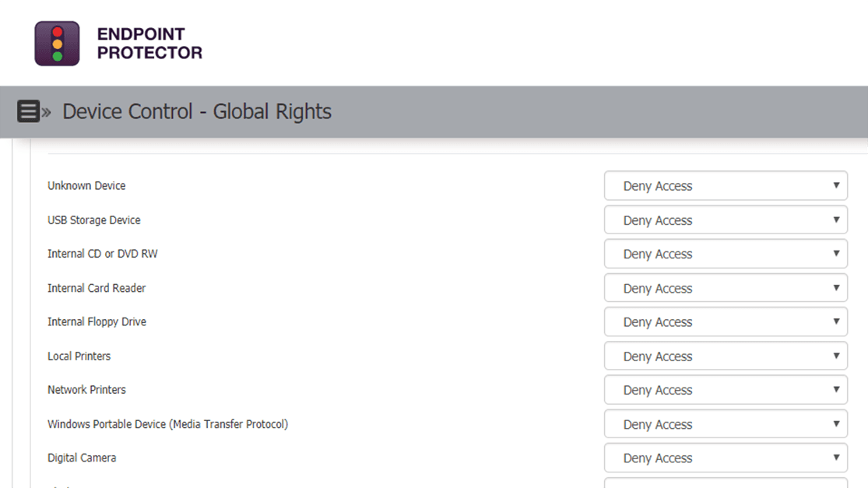Click the Digital Camera label
This screenshot has width=868, height=488.
click(82, 458)
